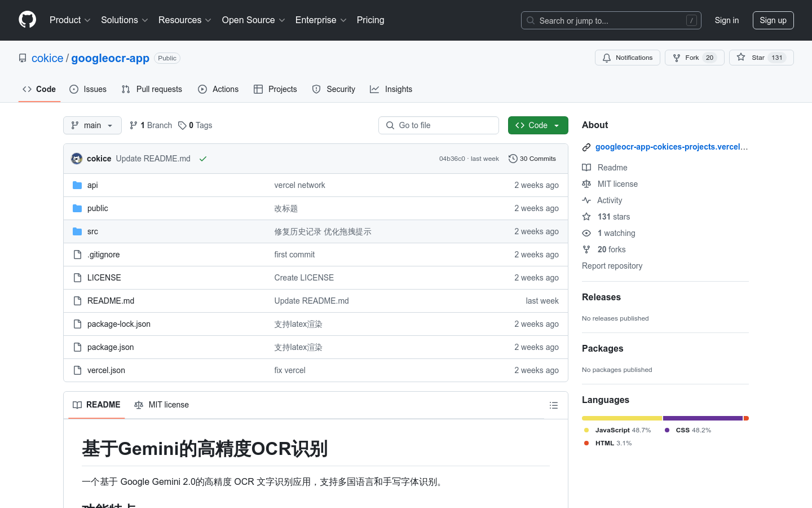This screenshot has width=812, height=508.
Task: Open the 30 Commits history link
Action: 532,159
